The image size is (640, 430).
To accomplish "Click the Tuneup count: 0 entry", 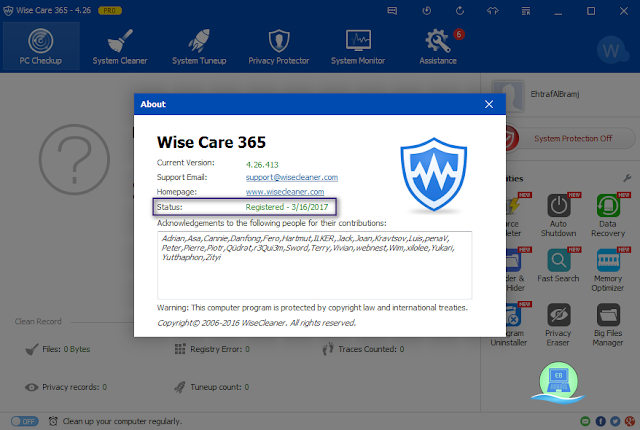I will [x=212, y=387].
